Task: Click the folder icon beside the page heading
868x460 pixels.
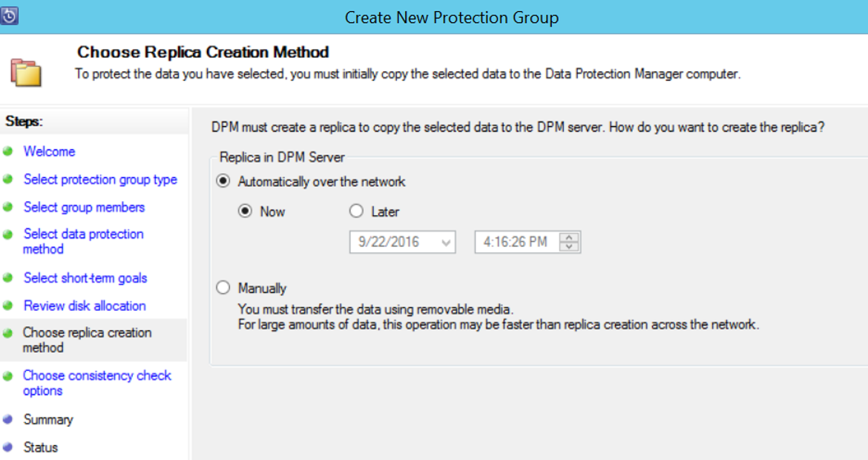Action: tap(26, 73)
